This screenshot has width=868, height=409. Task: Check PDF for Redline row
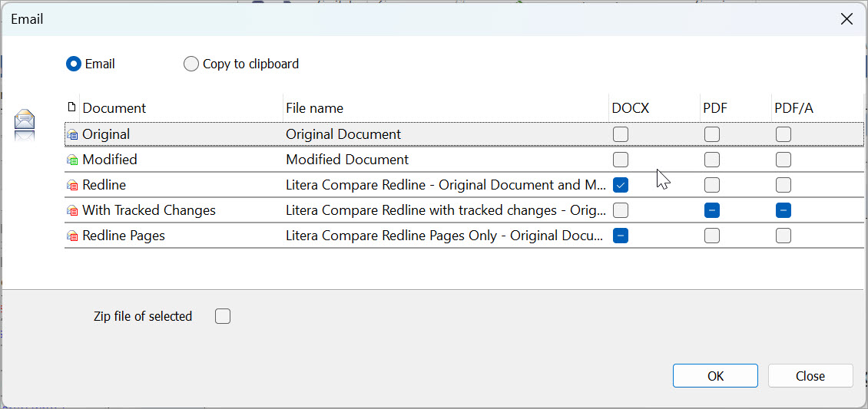point(712,185)
